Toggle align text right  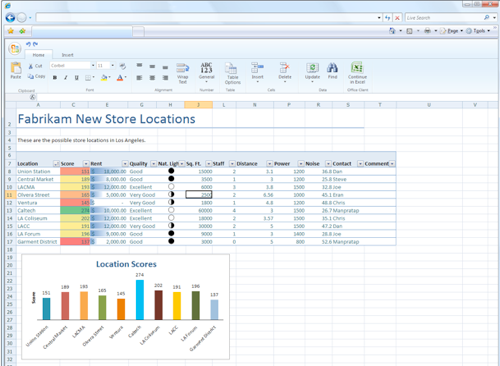(x=165, y=78)
